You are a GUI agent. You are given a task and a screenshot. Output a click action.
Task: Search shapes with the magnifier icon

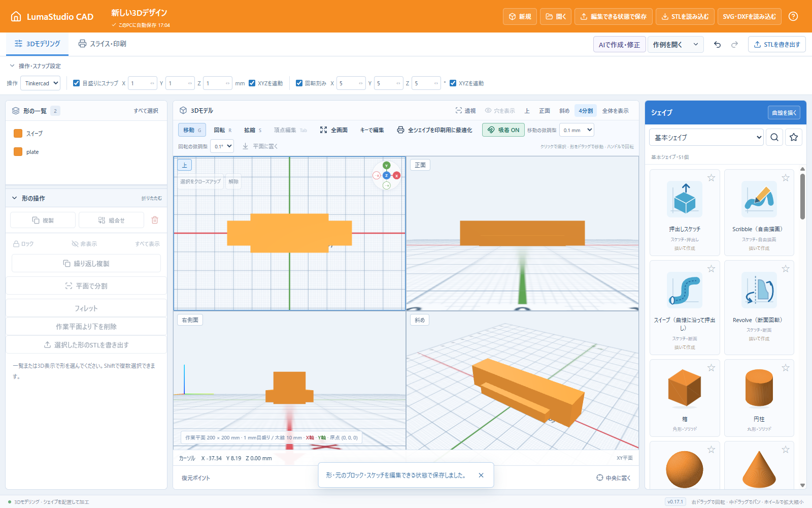pos(774,137)
